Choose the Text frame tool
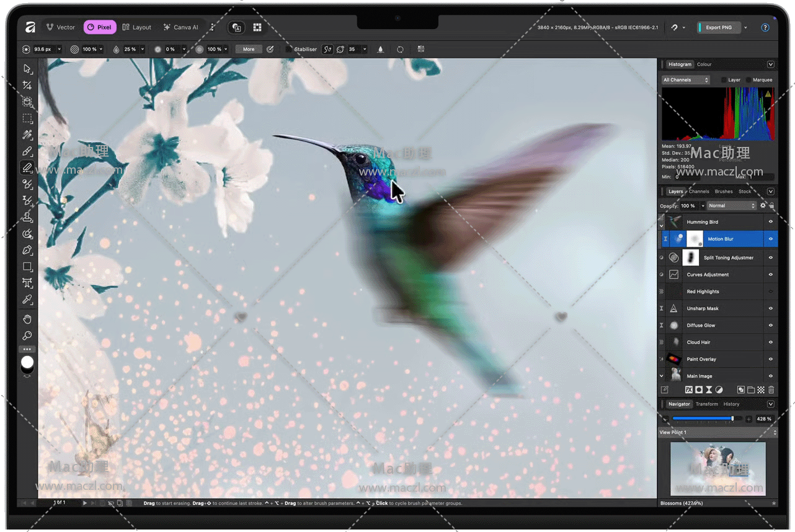 pyautogui.click(x=27, y=283)
